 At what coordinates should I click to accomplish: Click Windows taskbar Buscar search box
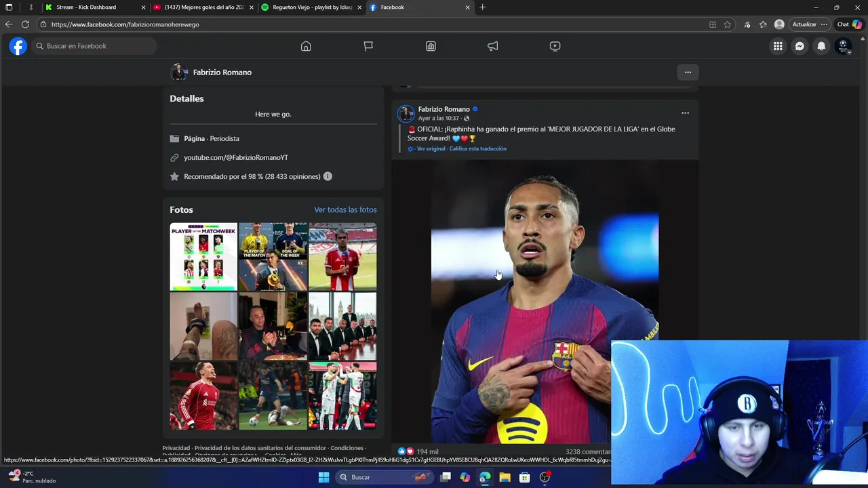click(384, 477)
